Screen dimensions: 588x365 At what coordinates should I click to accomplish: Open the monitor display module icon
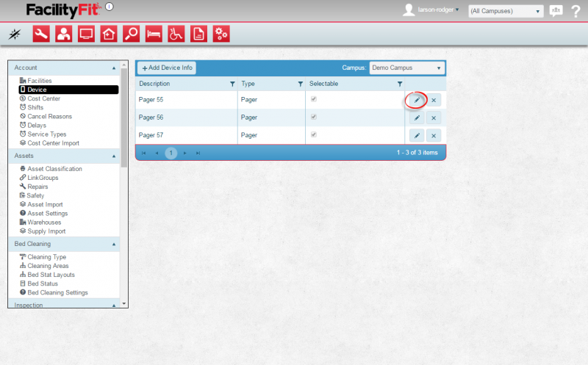[x=86, y=34]
